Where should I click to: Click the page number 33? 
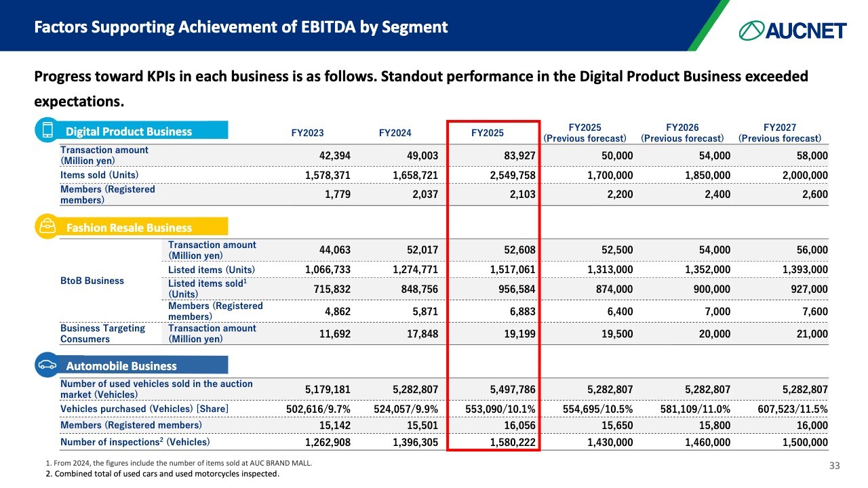click(835, 466)
